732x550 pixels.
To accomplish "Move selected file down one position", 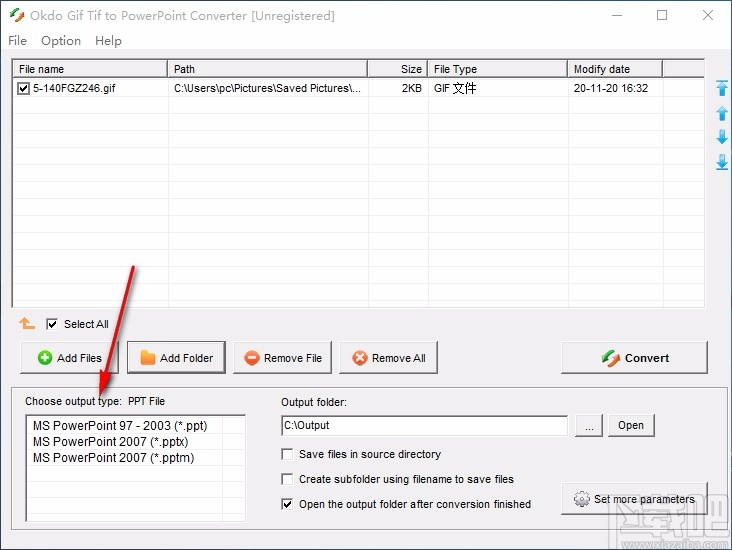I will click(x=722, y=137).
